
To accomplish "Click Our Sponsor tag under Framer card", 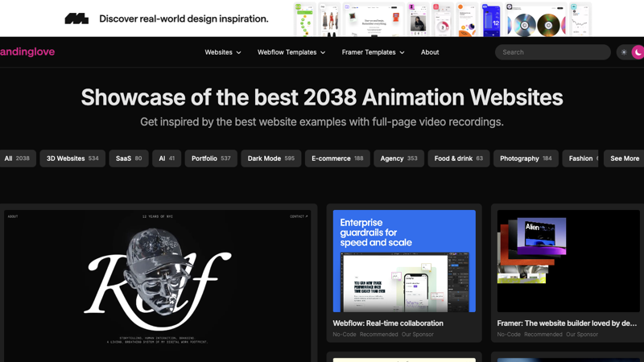I will [581, 335].
